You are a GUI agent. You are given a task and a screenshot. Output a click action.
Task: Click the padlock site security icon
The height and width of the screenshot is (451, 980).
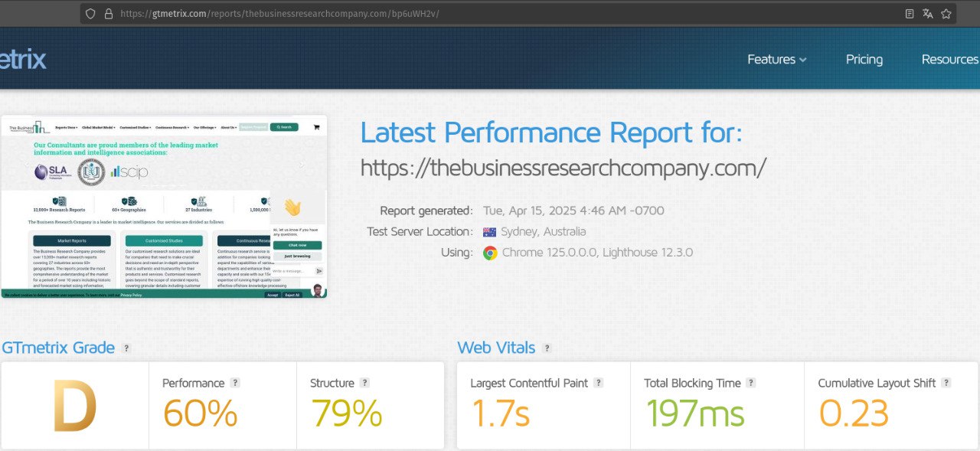[x=109, y=14]
